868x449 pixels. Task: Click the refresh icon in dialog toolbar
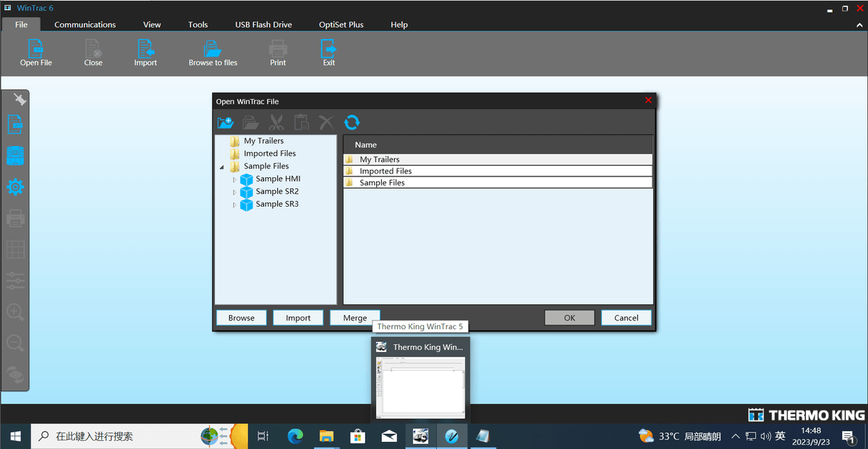tap(352, 122)
